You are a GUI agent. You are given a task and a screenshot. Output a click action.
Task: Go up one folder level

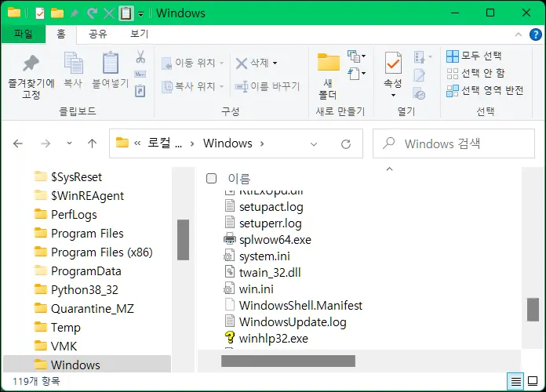pos(93,143)
